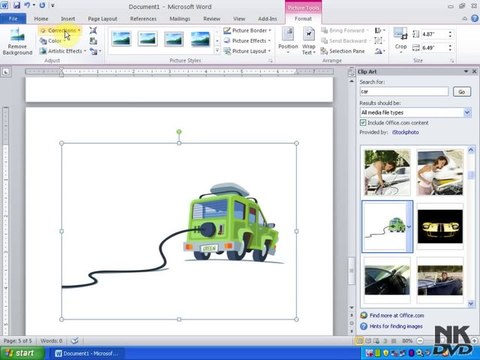This screenshot has width=480, height=360.
Task: Switch to the Review tab
Action: (212, 19)
